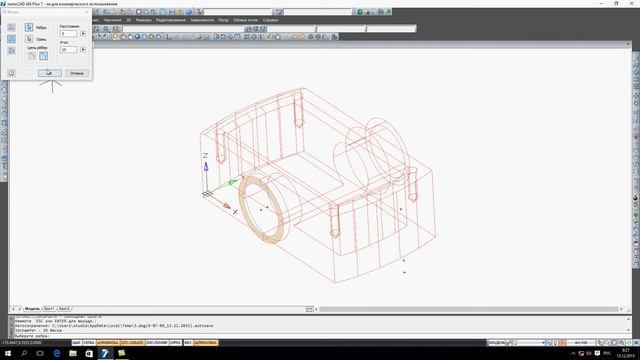The image size is (640, 360).
Task: Show hidden system tray icons
Action: tap(573, 353)
